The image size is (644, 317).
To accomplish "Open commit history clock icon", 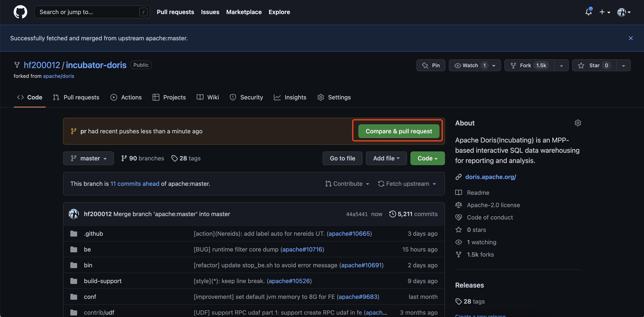I will [x=393, y=214].
